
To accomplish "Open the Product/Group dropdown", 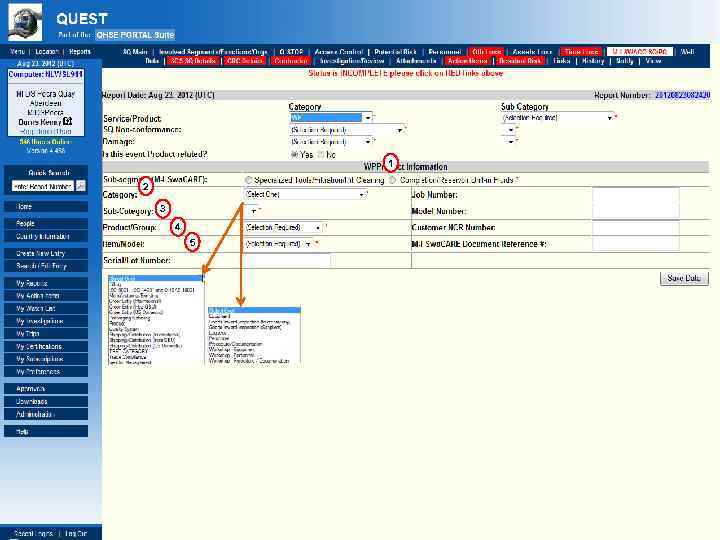I will pos(283,227).
